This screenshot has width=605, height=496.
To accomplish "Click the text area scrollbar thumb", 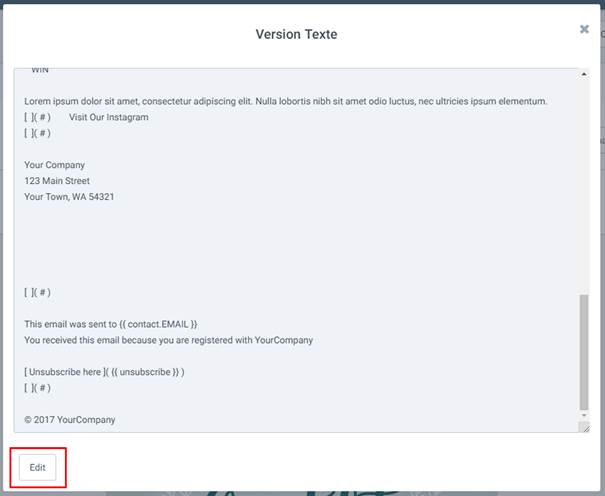I will tap(584, 350).
